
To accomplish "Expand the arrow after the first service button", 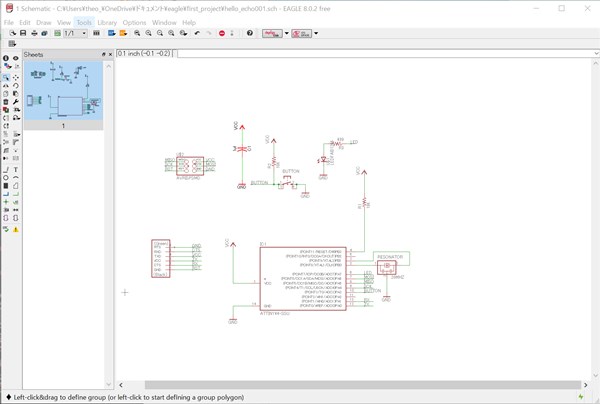I will 287,33.
